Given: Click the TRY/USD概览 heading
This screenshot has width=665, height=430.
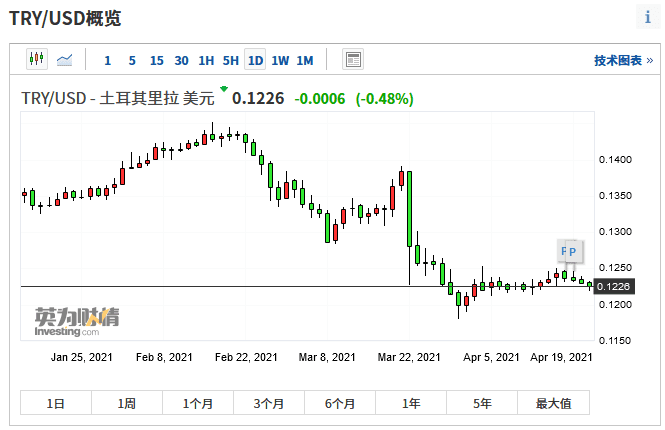Looking at the screenshot, I should coord(66,18).
